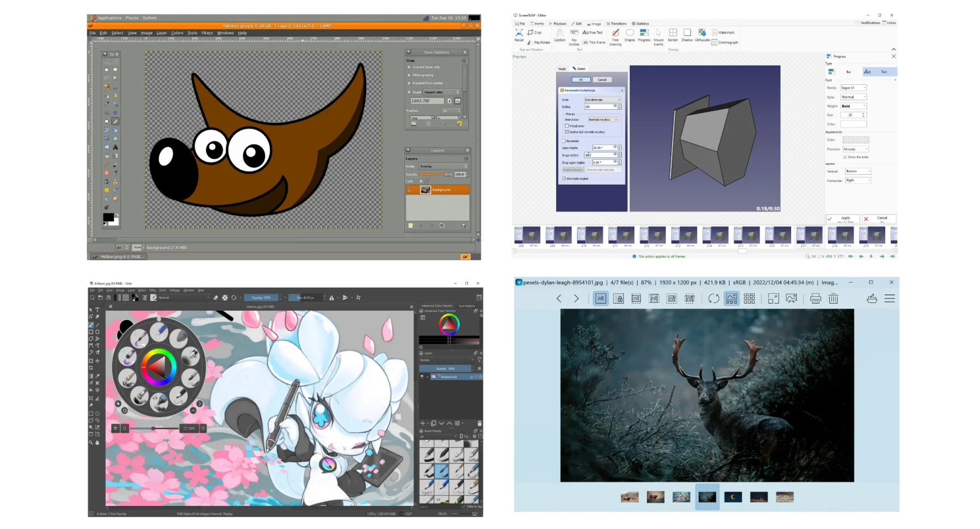This screenshot has width=980, height=529.
Task: Open the Ubuntu Places menu
Action: (132, 18)
